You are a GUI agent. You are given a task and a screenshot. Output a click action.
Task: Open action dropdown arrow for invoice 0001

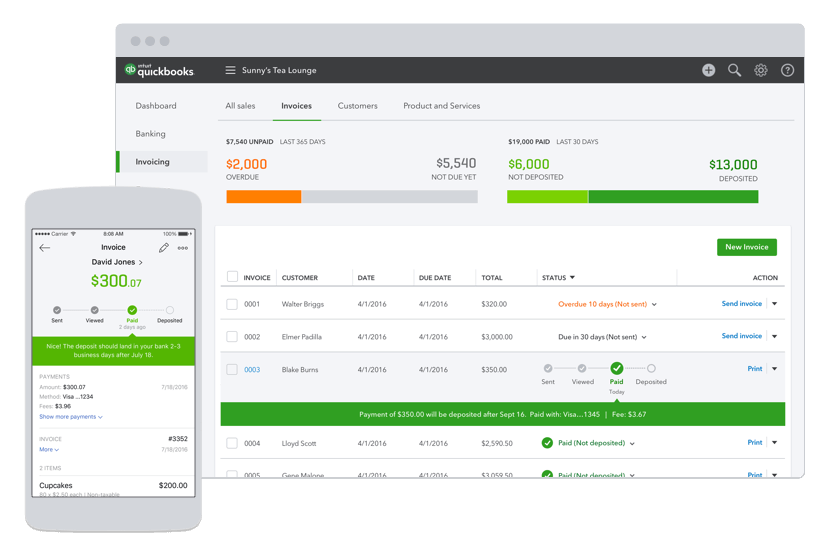[x=775, y=303]
